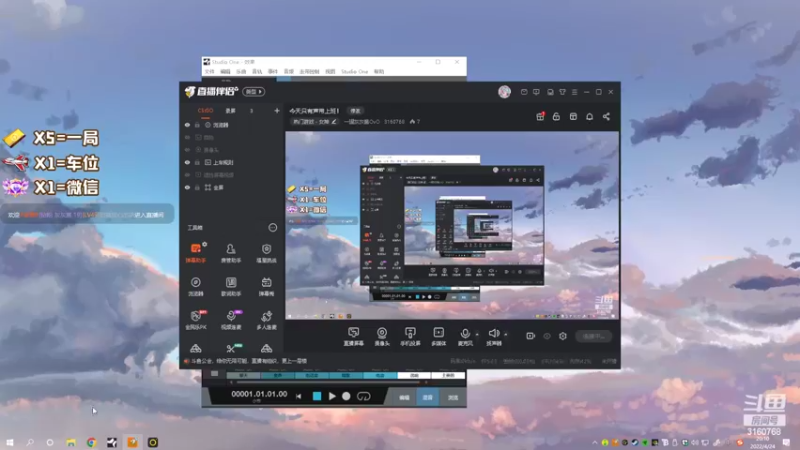Open the 编辑 view button in the Studio One transport

(x=404, y=397)
